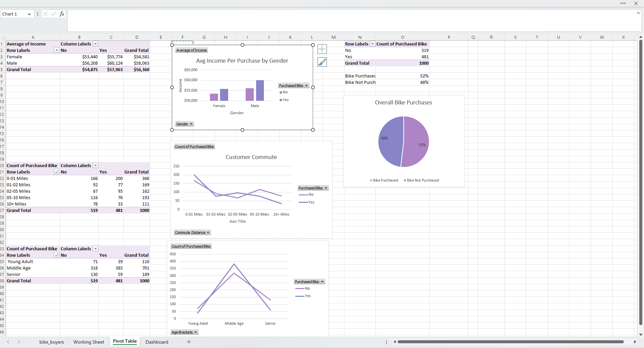Click the Purchased Bike button on the Customer Commute chart
644x348 pixels.
click(312, 188)
